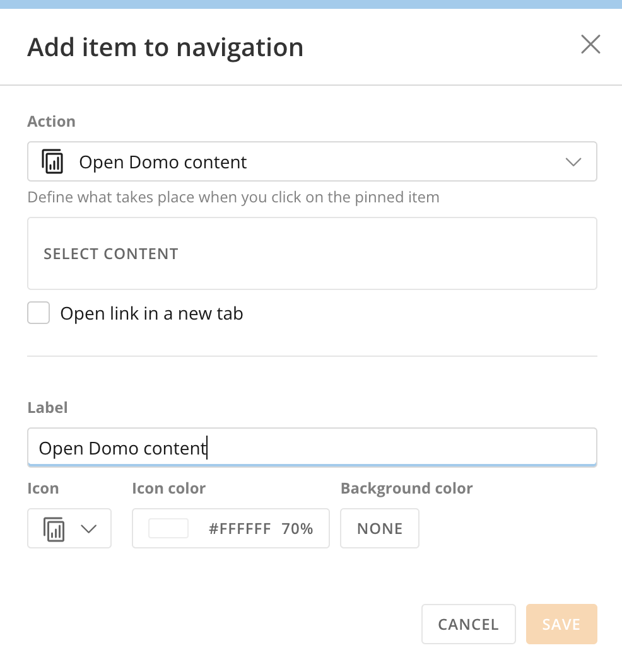Screen dimensions: 622x672
Task: Close the Add item to navigation dialog
Action: click(x=590, y=45)
